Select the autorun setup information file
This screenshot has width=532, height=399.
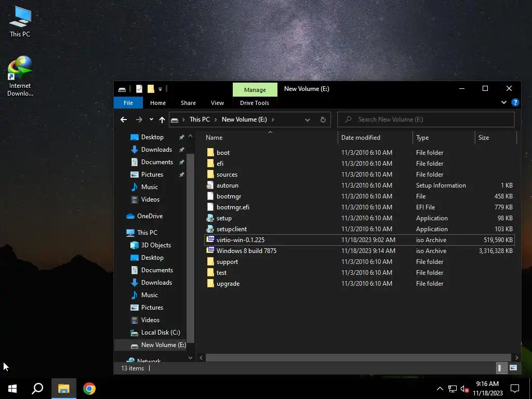(228, 185)
